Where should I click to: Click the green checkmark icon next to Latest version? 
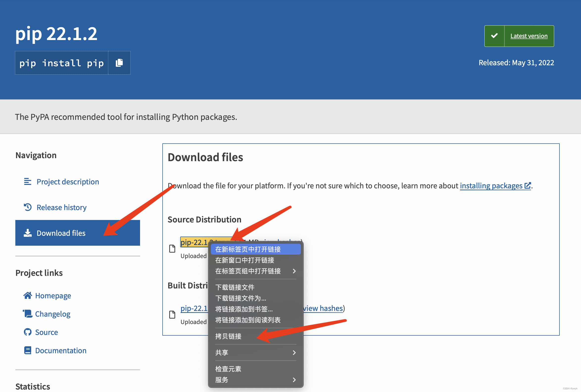coord(494,36)
